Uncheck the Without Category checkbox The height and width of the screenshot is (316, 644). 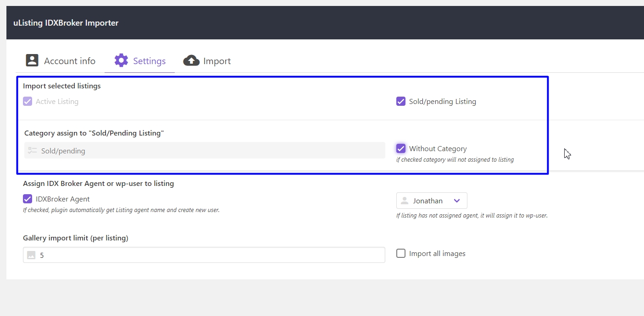(x=401, y=148)
